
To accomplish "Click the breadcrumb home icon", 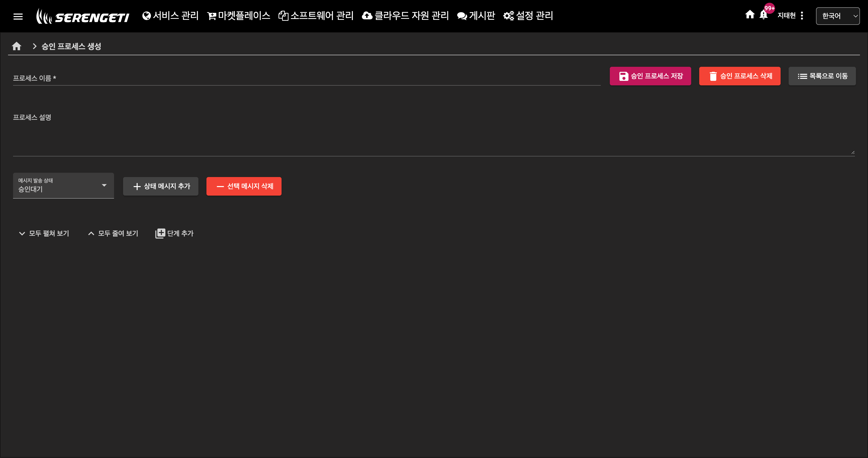I will [x=17, y=46].
